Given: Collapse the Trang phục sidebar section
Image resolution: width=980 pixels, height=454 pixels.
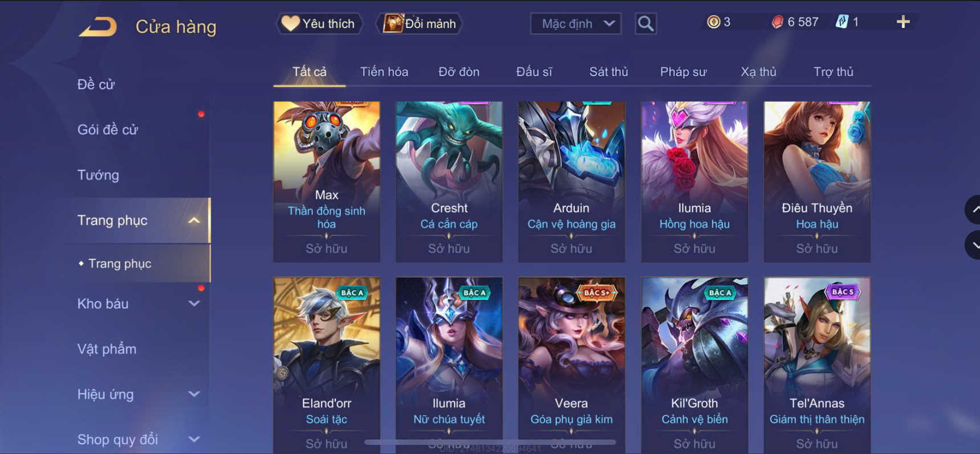Looking at the screenshot, I should tap(194, 220).
